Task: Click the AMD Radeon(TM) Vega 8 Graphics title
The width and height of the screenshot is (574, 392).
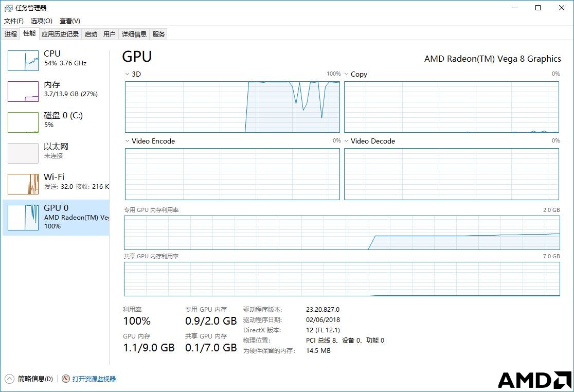Action: point(492,59)
